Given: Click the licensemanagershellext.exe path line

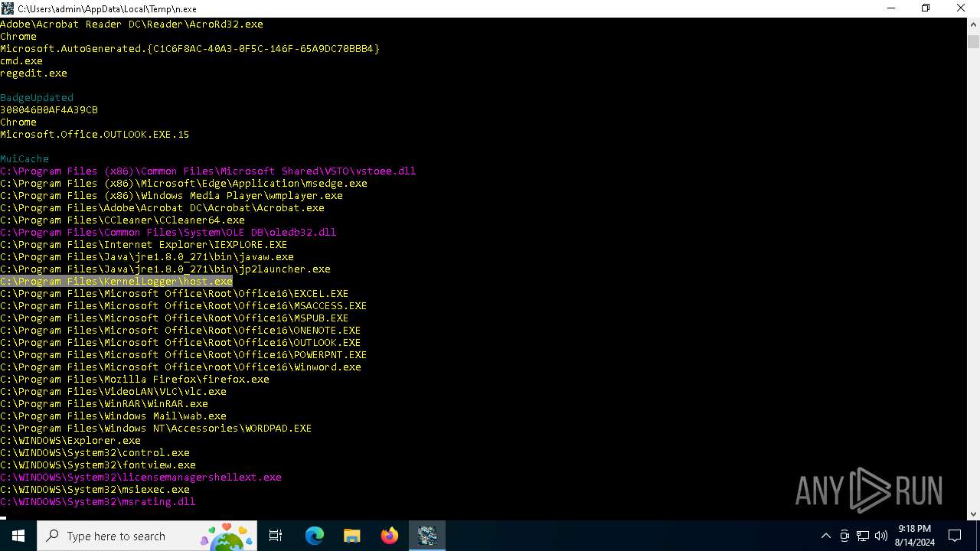Looking at the screenshot, I should pos(141,478).
